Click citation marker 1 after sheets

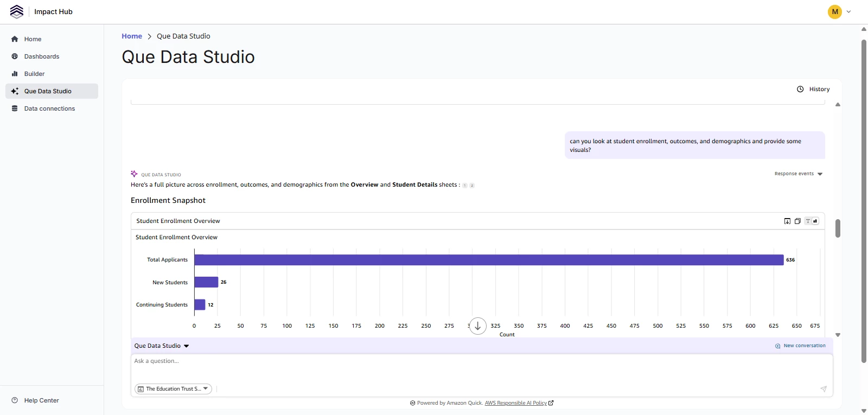[465, 186]
